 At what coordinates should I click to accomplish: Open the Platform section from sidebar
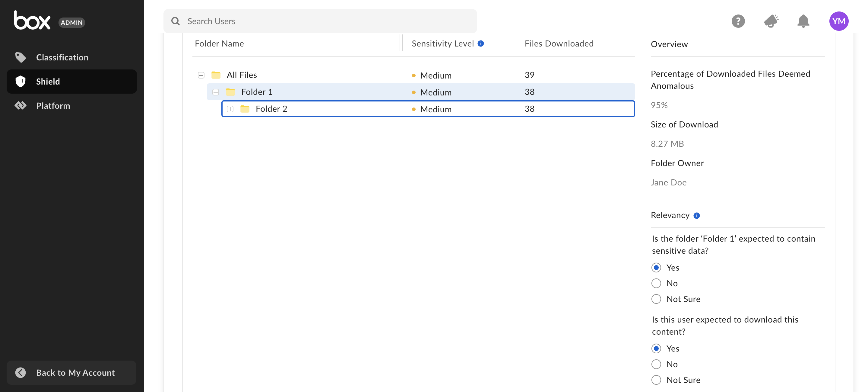(52, 105)
